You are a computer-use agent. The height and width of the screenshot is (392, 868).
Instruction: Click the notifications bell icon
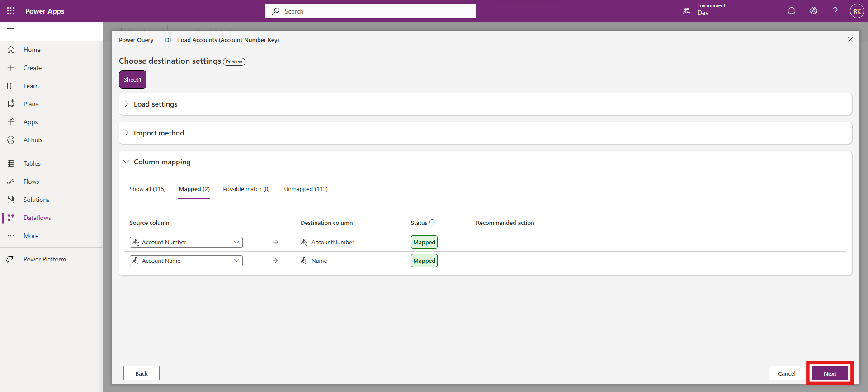coord(791,11)
